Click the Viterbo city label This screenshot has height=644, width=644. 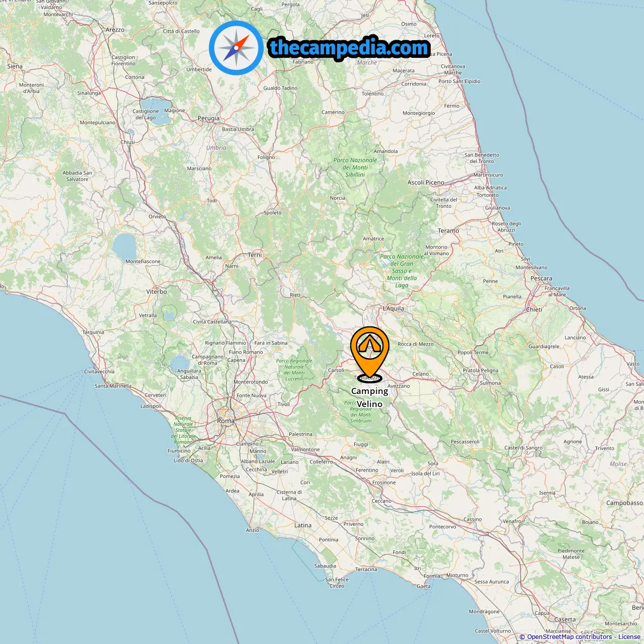click(x=156, y=291)
